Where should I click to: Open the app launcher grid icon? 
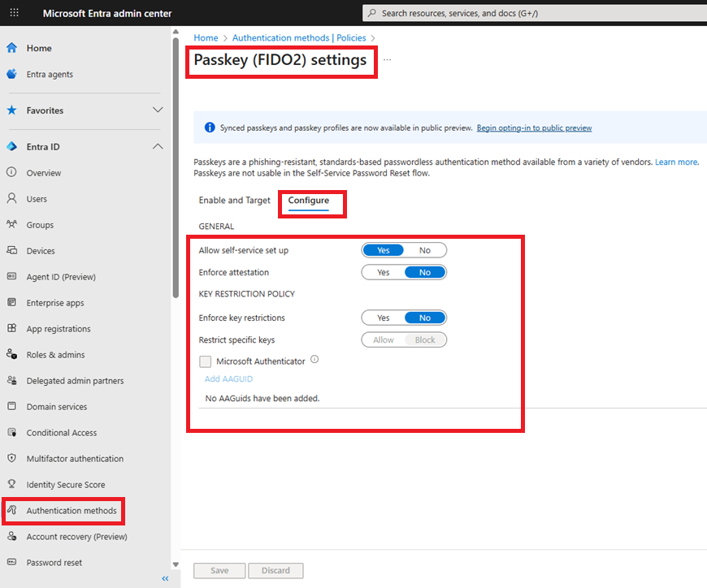click(14, 12)
